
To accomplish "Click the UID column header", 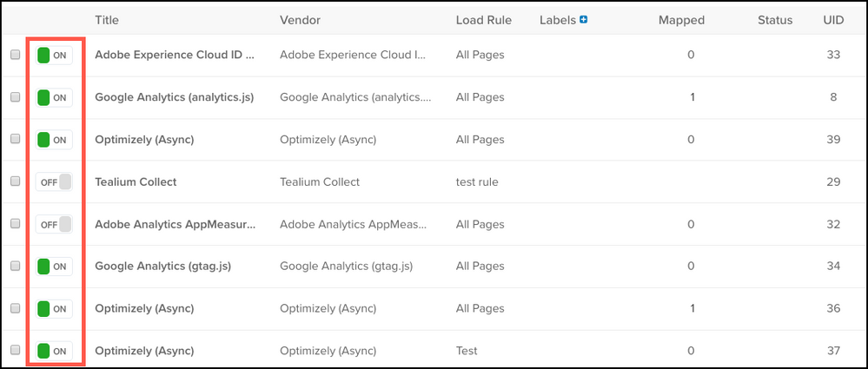I will point(833,20).
